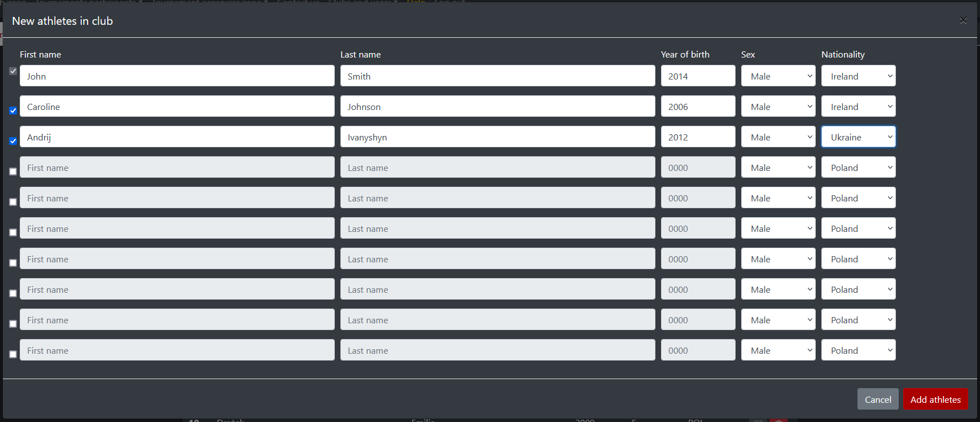Edit the last name field containing Smith

point(498,76)
